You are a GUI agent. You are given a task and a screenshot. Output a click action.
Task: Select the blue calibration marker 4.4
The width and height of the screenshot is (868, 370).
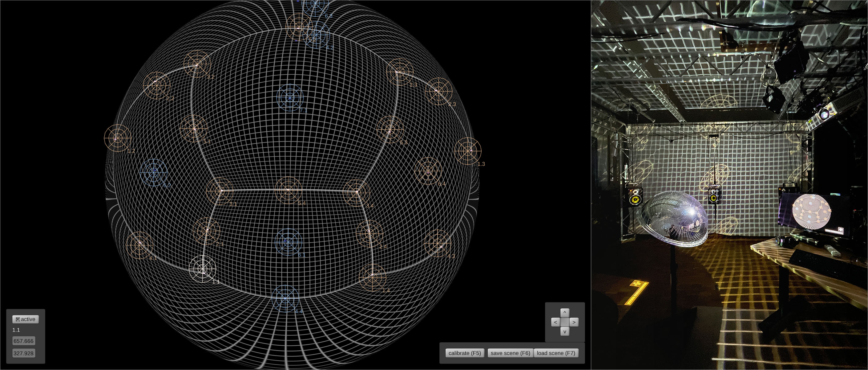[285, 298]
